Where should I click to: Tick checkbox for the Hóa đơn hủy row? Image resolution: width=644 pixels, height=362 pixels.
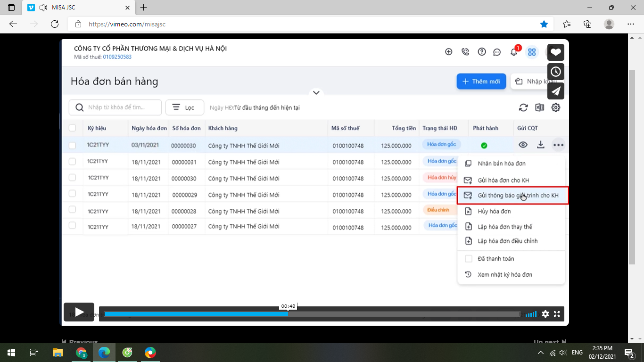(72, 178)
